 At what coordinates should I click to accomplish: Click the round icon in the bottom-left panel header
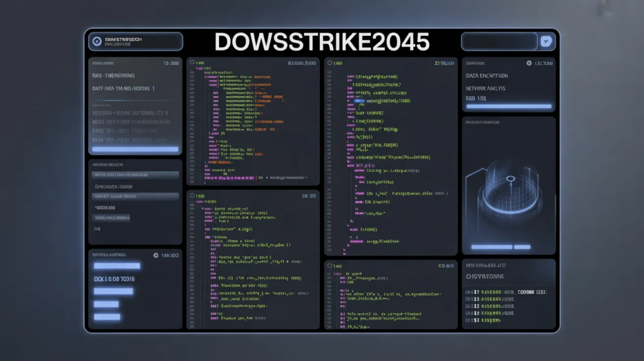coord(155,255)
